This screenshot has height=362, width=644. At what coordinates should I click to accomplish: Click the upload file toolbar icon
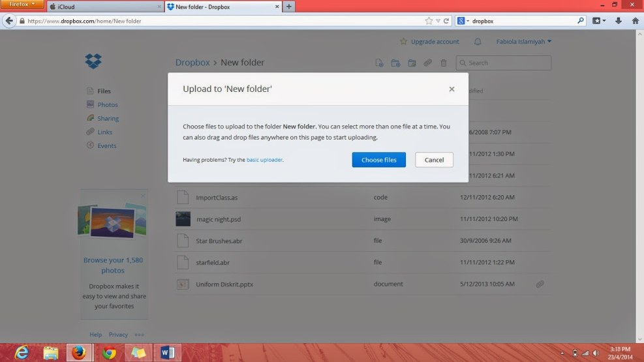379,63
